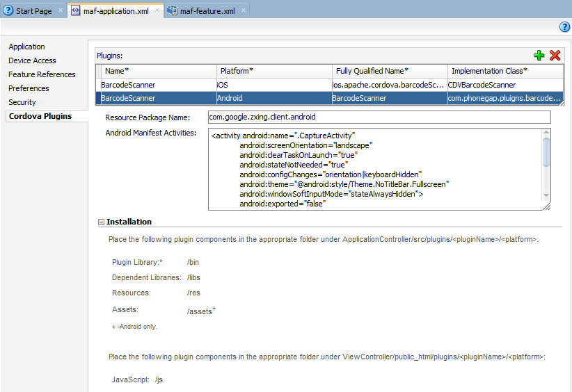Click the manifest text area resize grip
Viewport: 572px width, 392px height.
pyautogui.click(x=547, y=206)
